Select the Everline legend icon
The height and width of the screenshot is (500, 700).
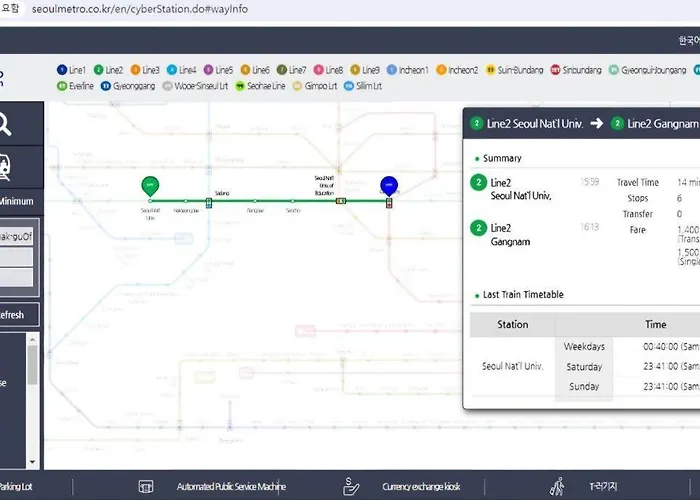(x=62, y=86)
